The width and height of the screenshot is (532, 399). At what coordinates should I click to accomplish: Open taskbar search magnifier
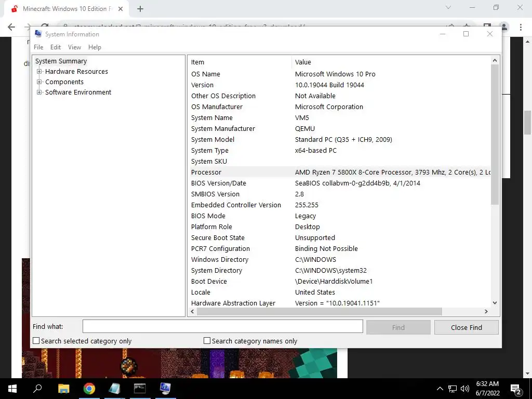(x=37, y=388)
